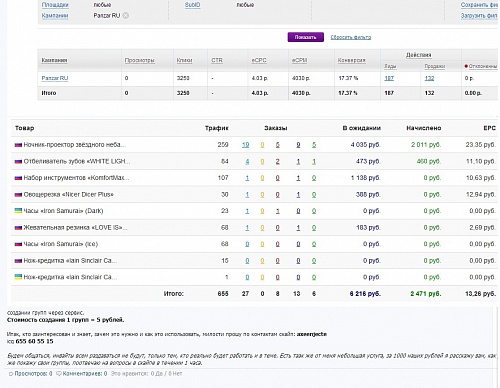Click the Сбросить фильтр link

351,37
